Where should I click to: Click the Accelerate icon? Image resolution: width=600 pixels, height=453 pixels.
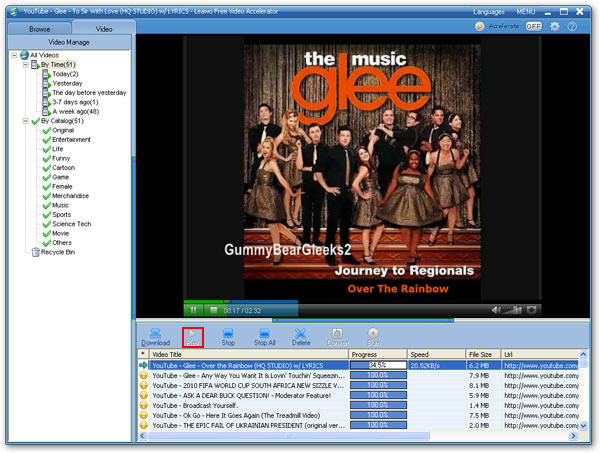(x=479, y=26)
